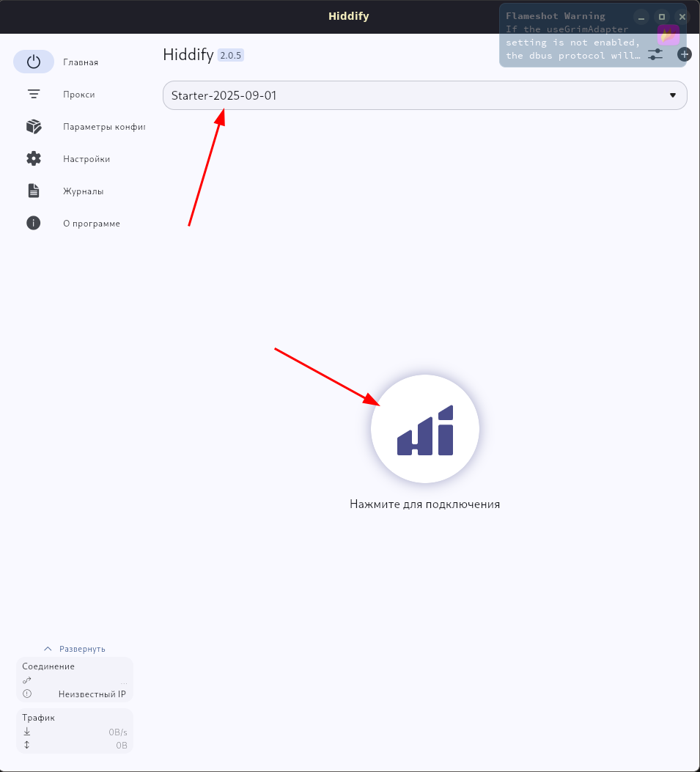
Task: Expand the stats panel via Развернуть
Action: click(75, 648)
